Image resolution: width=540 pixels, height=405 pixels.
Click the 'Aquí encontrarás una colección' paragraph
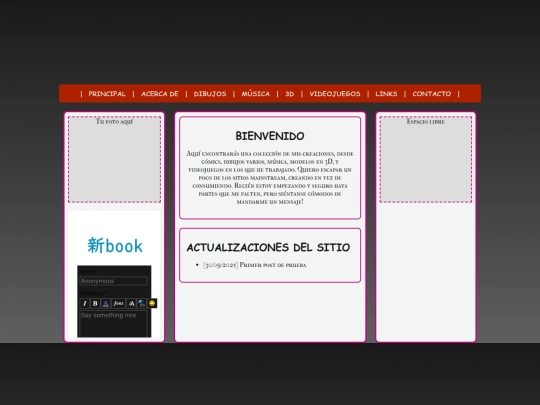270,178
